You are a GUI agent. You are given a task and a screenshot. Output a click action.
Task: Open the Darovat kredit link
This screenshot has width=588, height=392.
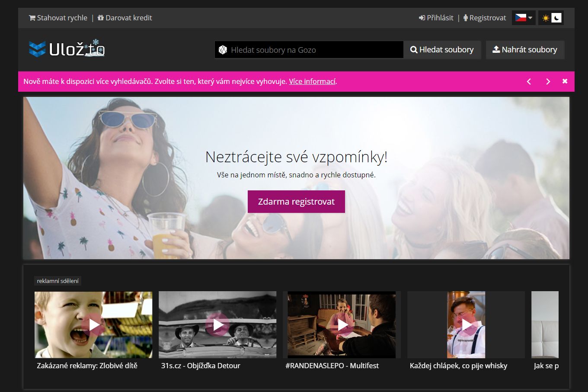(x=125, y=18)
